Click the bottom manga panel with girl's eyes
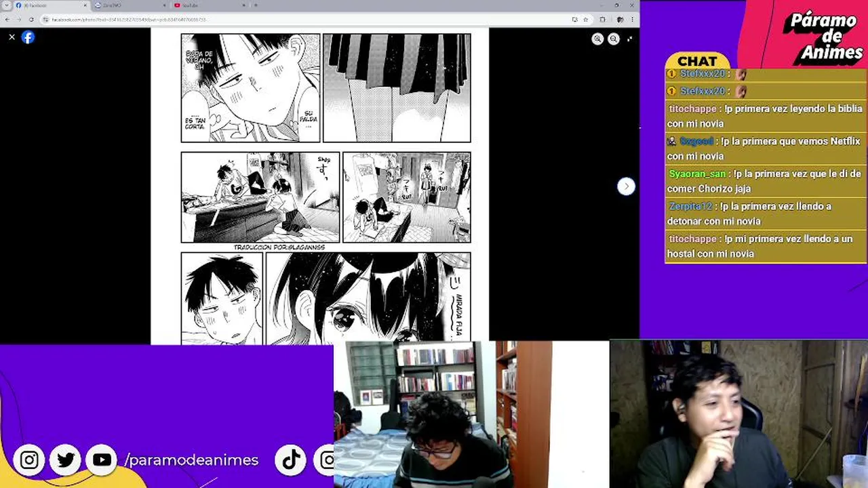Viewport: 868px width, 488px height. 368,298
